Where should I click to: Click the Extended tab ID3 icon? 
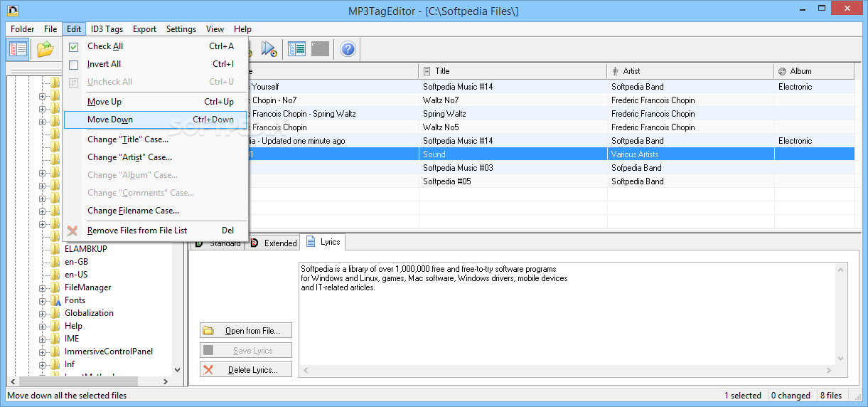[x=254, y=243]
